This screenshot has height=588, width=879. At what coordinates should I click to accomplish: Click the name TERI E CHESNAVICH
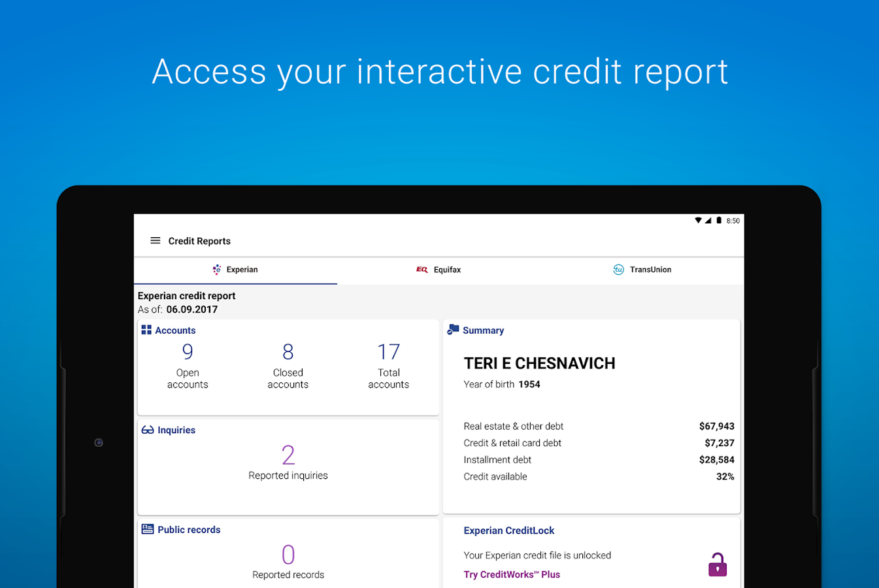540,363
